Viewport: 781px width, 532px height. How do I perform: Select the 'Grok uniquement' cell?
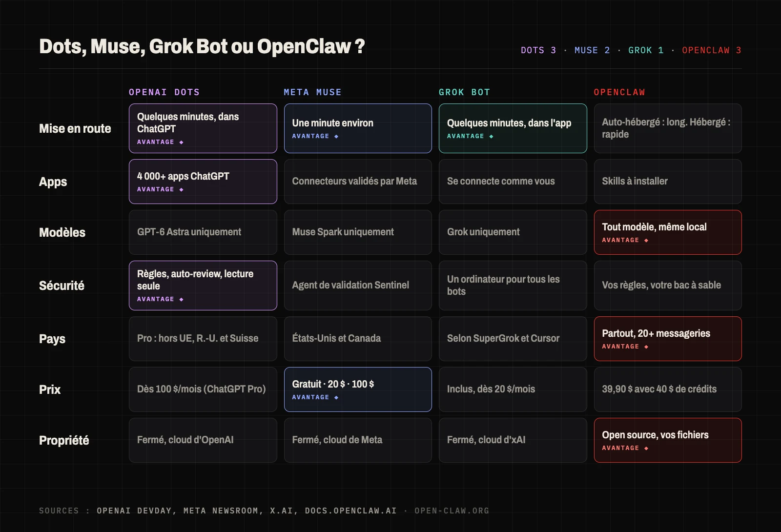click(513, 232)
